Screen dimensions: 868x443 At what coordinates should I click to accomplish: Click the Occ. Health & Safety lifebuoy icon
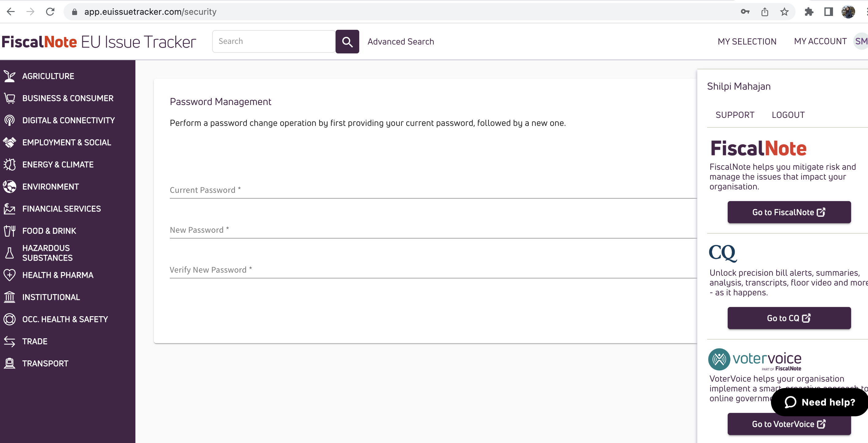pos(10,319)
